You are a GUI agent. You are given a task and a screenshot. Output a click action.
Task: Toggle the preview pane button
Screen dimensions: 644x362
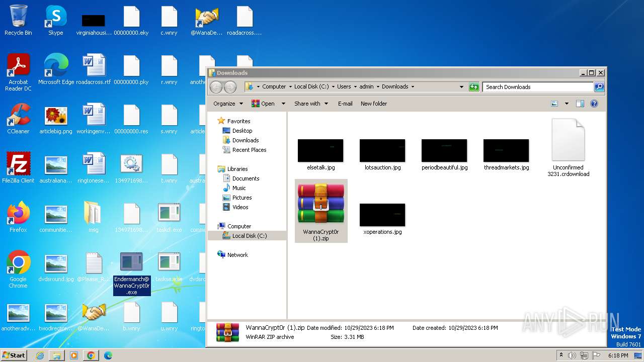[580, 104]
